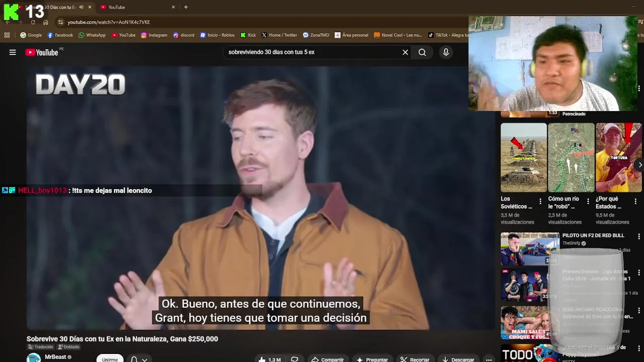Viewport: 644px width, 362px height.
Task: Clear the YouTube search box text
Action: click(405, 52)
